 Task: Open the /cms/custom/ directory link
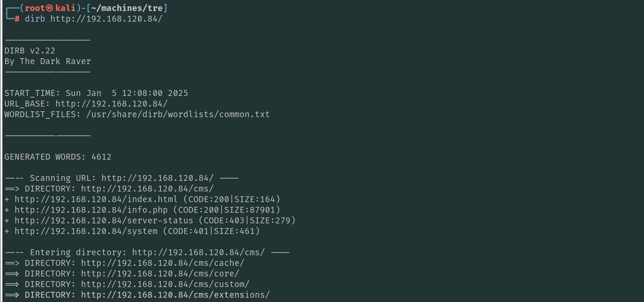[165, 284]
